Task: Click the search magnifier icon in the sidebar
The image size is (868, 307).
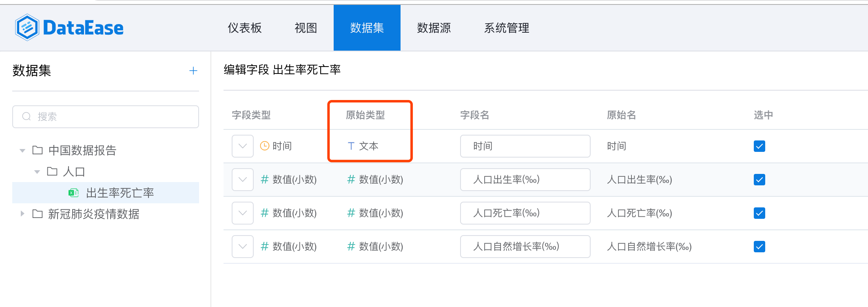Action: point(27,117)
